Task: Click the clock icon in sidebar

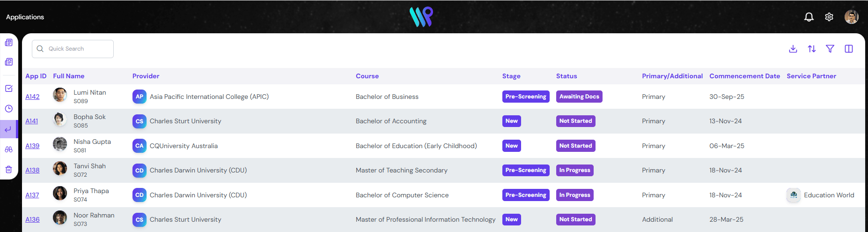Action: pos(9,109)
